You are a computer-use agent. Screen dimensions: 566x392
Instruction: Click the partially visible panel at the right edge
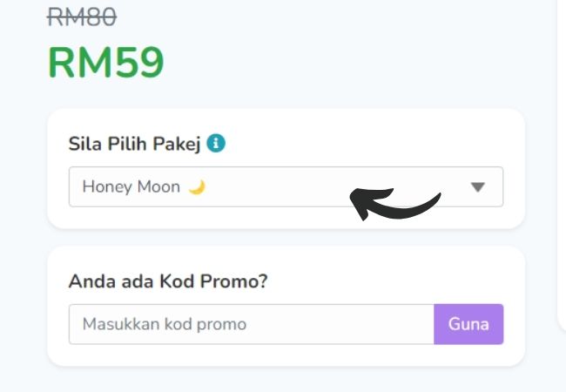[x=562, y=162]
